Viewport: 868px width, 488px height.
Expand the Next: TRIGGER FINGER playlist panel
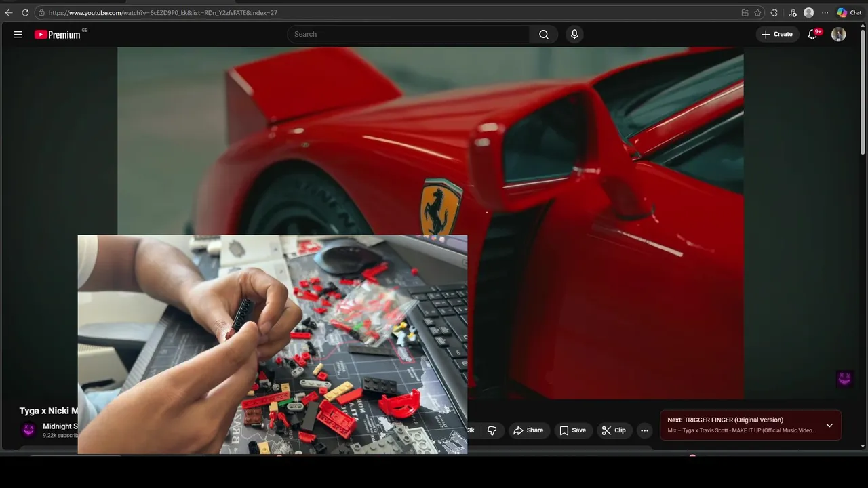point(829,426)
